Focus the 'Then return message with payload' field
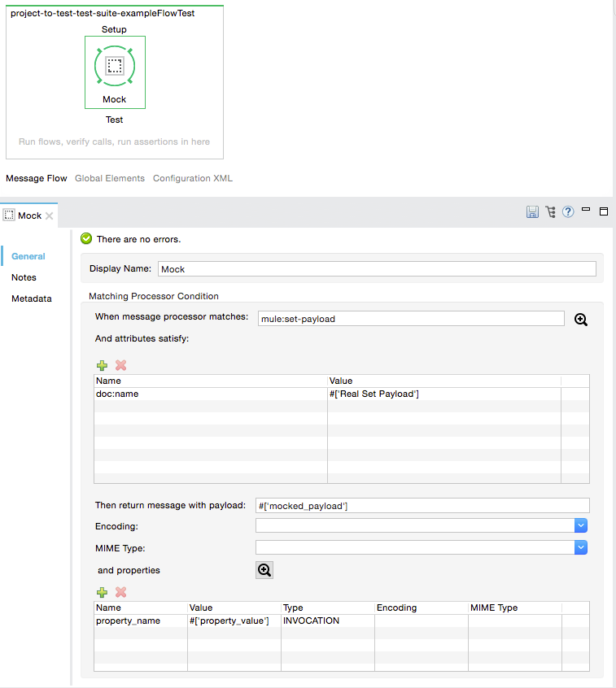616x688 pixels. tap(422, 506)
